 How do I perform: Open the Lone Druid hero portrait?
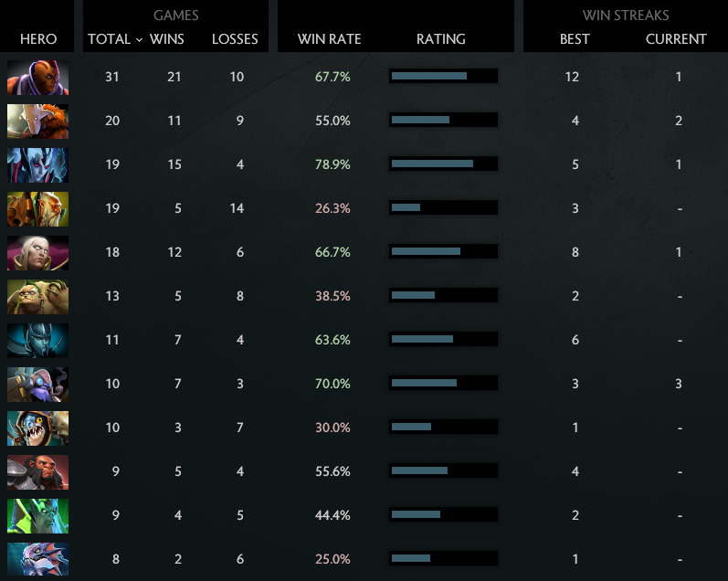coord(37,208)
